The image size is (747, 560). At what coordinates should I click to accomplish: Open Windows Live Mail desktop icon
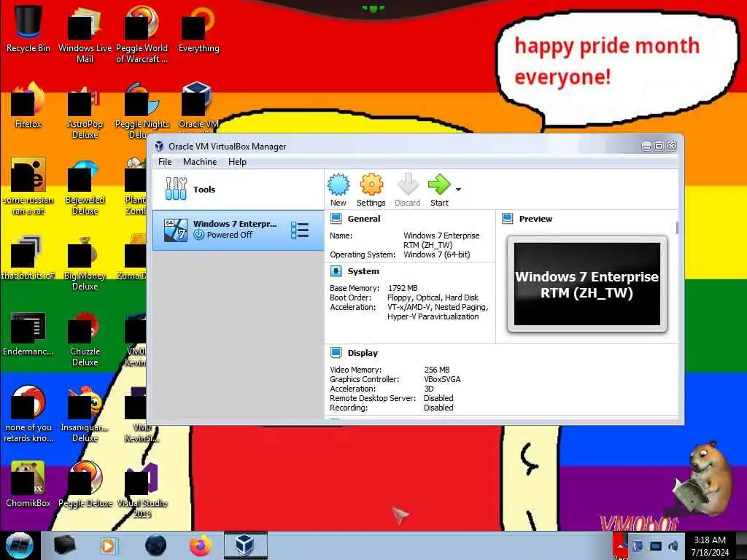(85, 34)
